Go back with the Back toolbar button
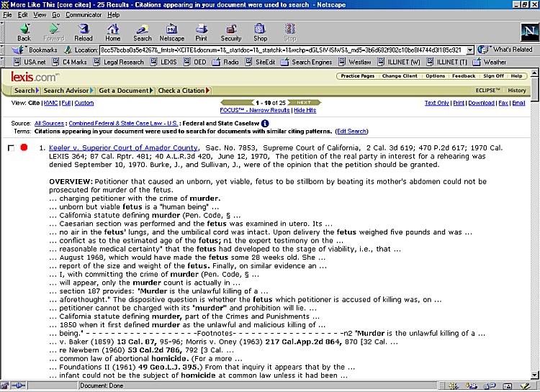The height and width of the screenshot is (392, 540). point(24,32)
